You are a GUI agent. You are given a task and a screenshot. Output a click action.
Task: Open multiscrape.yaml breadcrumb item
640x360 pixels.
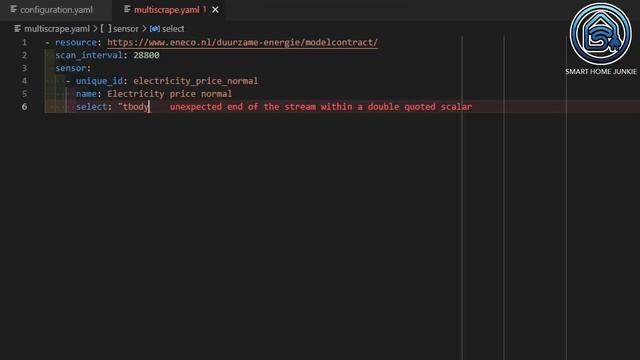click(57, 29)
